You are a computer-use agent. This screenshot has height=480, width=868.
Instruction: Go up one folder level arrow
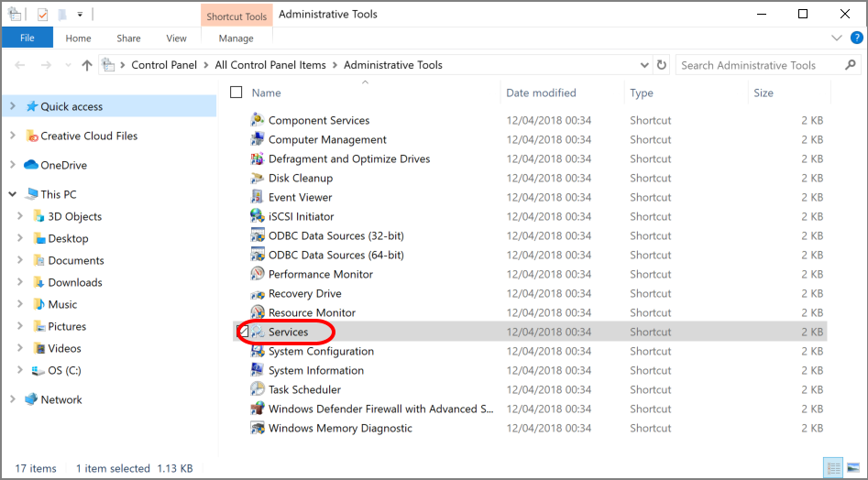tap(87, 65)
